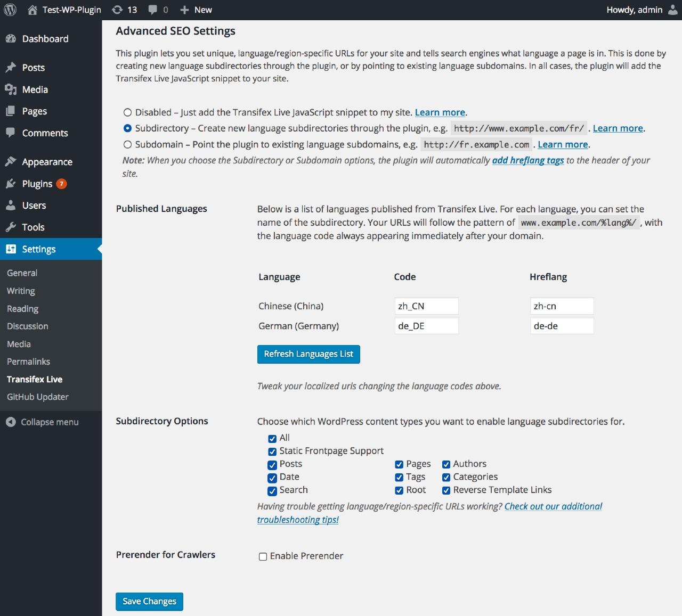
Task: Click the Dashboard gauge icon
Action: [x=11, y=38]
